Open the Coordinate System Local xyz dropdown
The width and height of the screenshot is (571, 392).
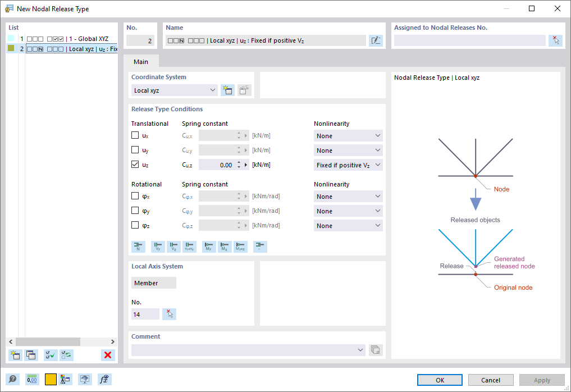coord(175,90)
